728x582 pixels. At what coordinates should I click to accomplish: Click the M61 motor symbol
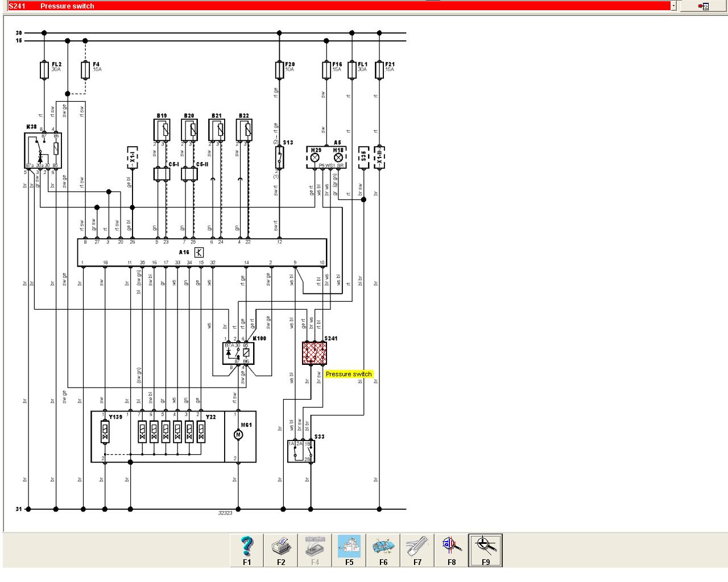[238, 435]
